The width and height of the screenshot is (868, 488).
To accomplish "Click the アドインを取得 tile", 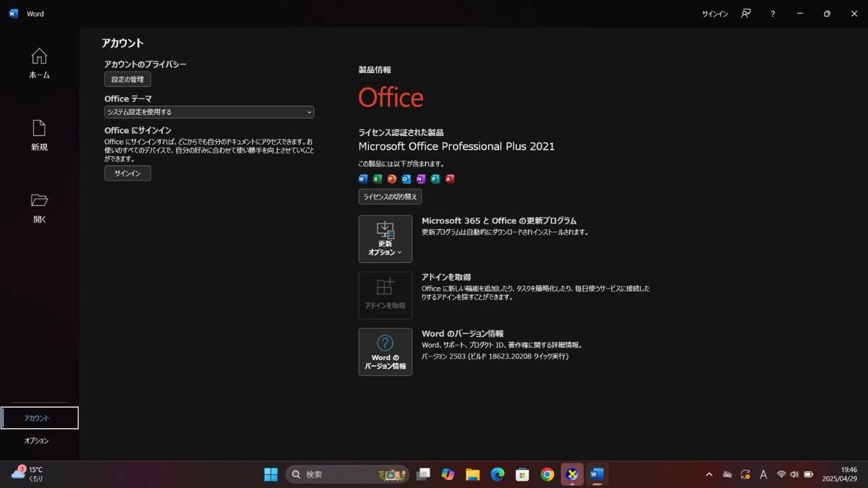I will [x=385, y=295].
